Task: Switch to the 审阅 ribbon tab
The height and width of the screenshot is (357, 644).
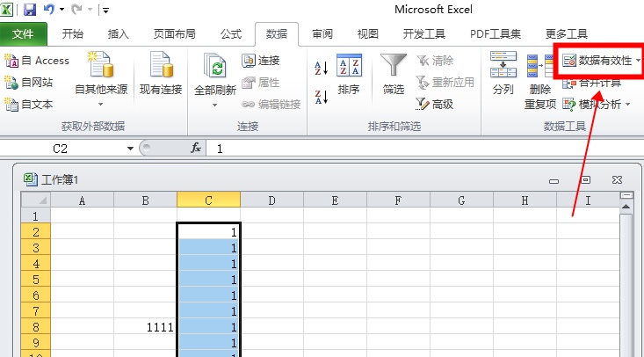Action: tap(322, 33)
